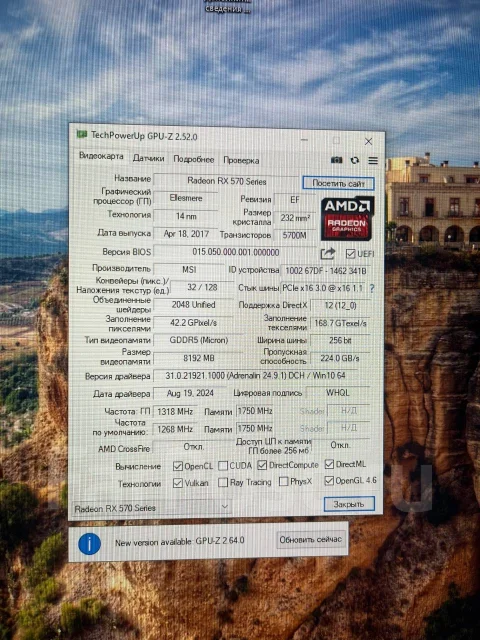Click the die size value 232 mm²
The image size is (480, 640).
click(294, 218)
